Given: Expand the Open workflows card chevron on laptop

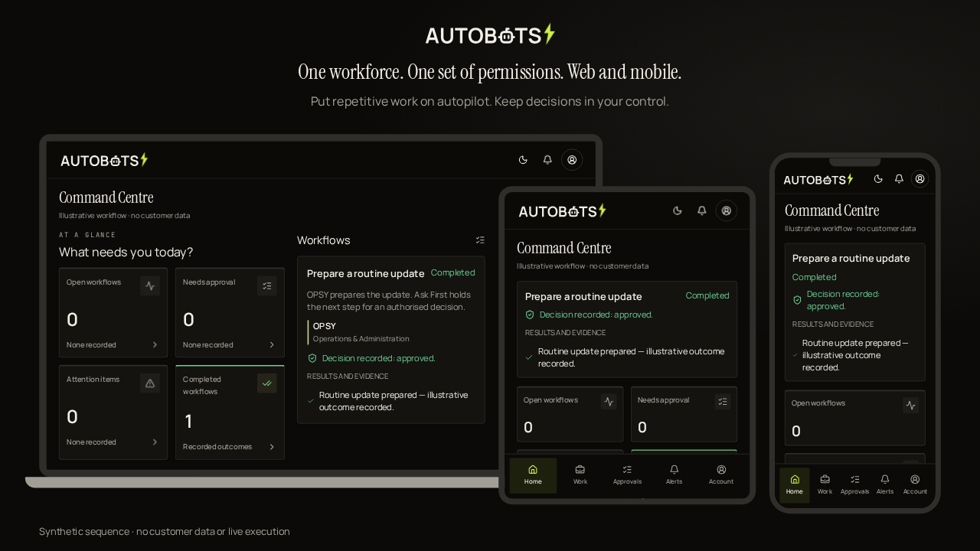Looking at the screenshot, I should (155, 345).
